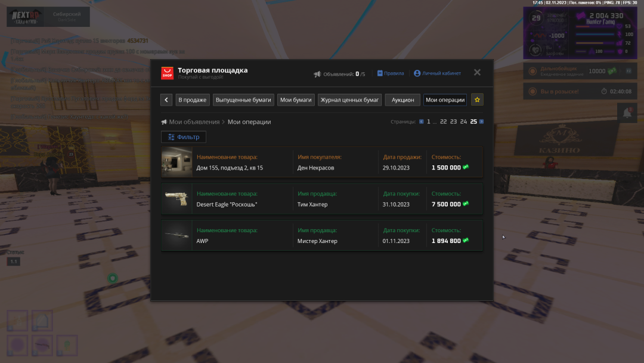Screen dimensions: 644x363
Task: Go back with the left chevron button
Action: click(166, 100)
